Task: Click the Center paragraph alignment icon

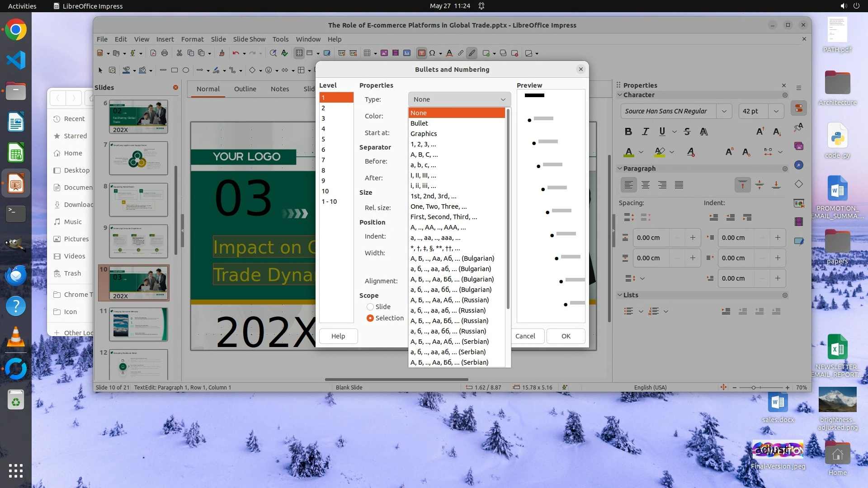Action: click(x=646, y=185)
